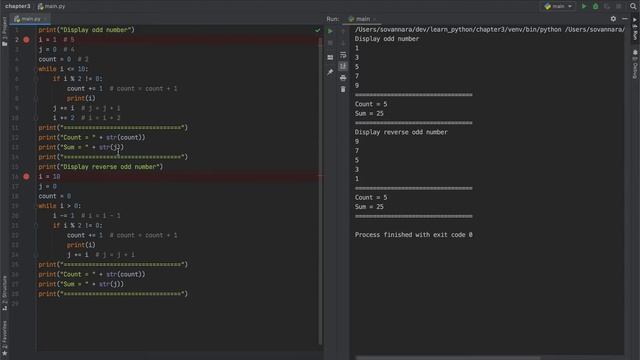The width and height of the screenshot is (640, 360).
Task: Click console horizontal scrollbar
Action: point(448,358)
